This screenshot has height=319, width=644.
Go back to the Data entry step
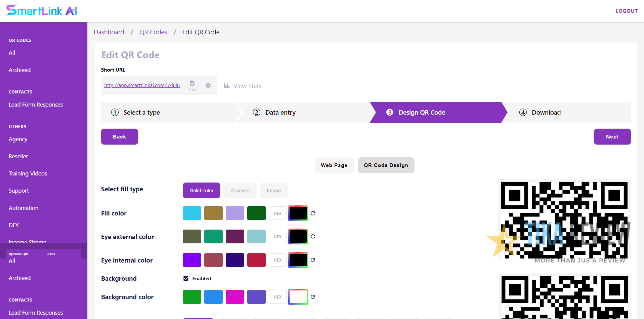click(x=280, y=112)
